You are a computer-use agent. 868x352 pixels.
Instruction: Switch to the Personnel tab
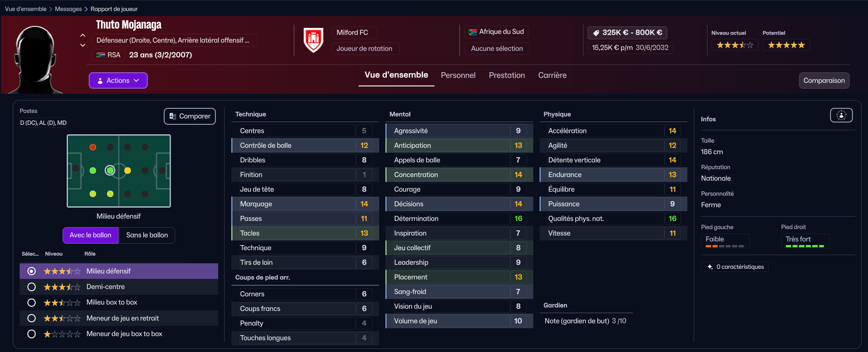pyautogui.click(x=458, y=75)
